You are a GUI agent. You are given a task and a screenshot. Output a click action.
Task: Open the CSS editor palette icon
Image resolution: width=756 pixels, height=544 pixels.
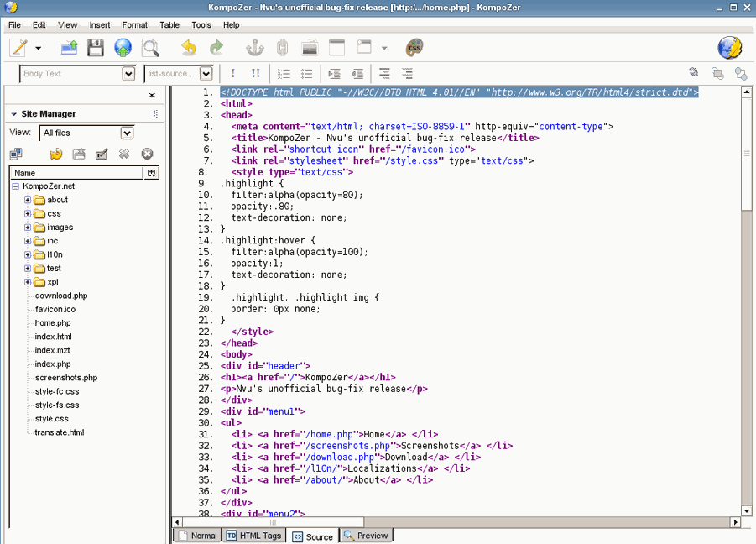[x=414, y=48]
